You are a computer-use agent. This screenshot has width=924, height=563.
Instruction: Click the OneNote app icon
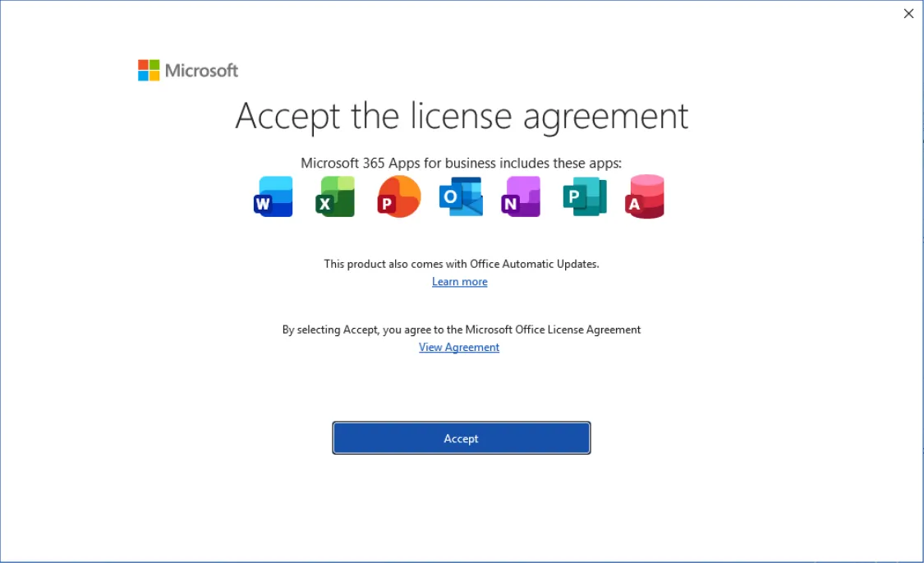coord(521,196)
